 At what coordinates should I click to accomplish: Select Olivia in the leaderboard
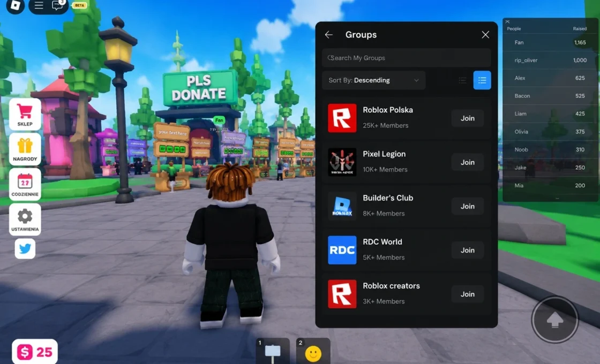coord(550,132)
